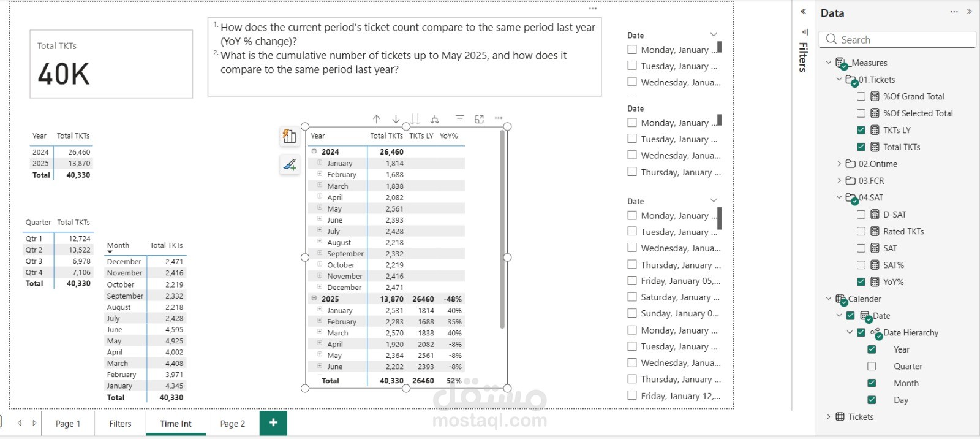Viewport: 980px width, 439px height.
Task: Collapse the 01.Tickets folder
Action: [839, 80]
